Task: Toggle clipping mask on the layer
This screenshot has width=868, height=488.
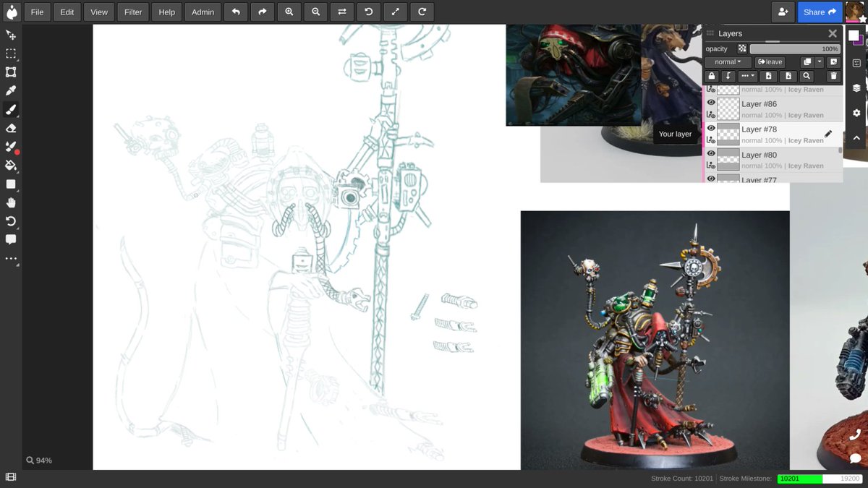Action: click(x=729, y=76)
